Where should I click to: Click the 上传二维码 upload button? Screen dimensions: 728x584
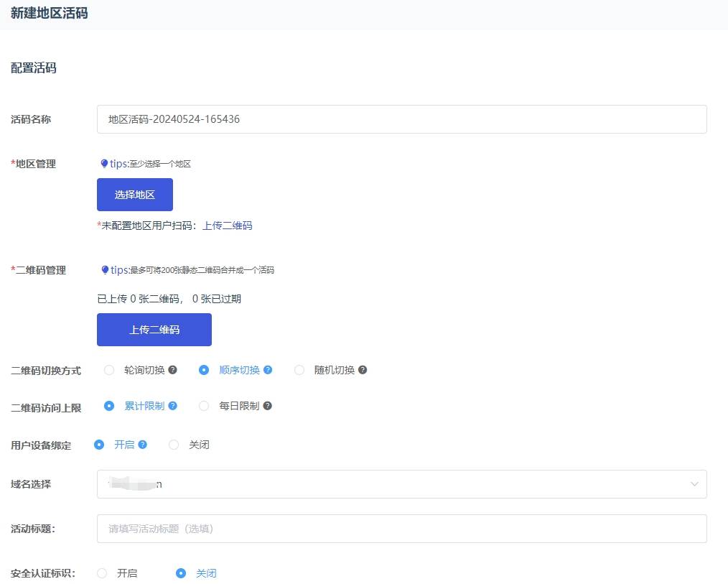tap(154, 329)
